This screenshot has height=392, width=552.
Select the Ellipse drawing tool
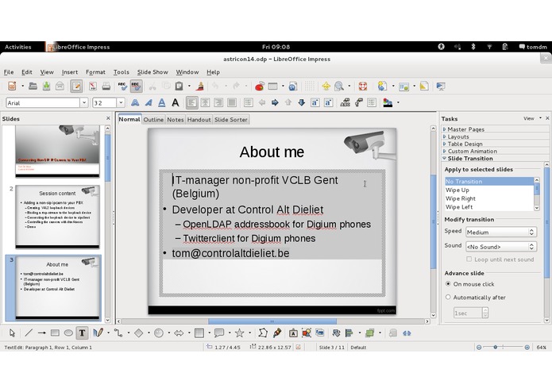point(68,333)
